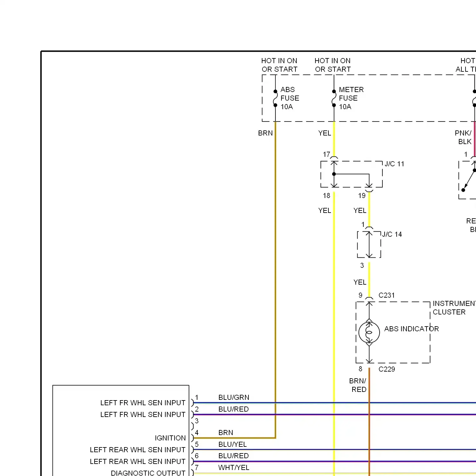Viewport: 476px width, 476px height.
Task: Click the HOT IN ON OR START label above METER fuse
Action: point(333,65)
